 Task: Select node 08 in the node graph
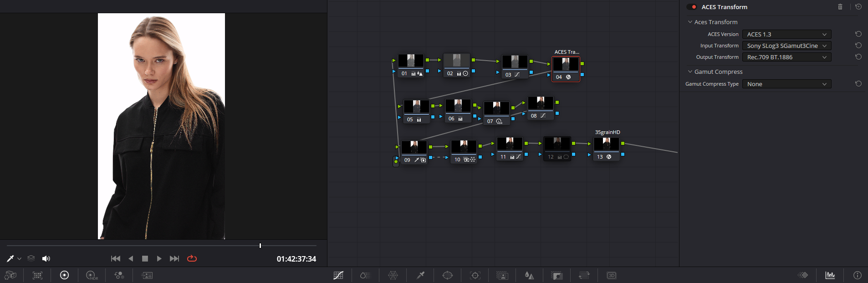[541, 108]
